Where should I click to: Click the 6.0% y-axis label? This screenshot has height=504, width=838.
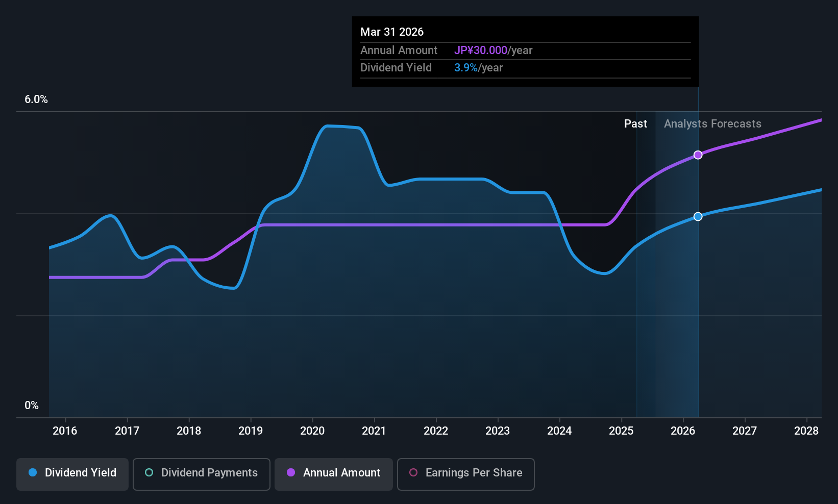click(36, 99)
